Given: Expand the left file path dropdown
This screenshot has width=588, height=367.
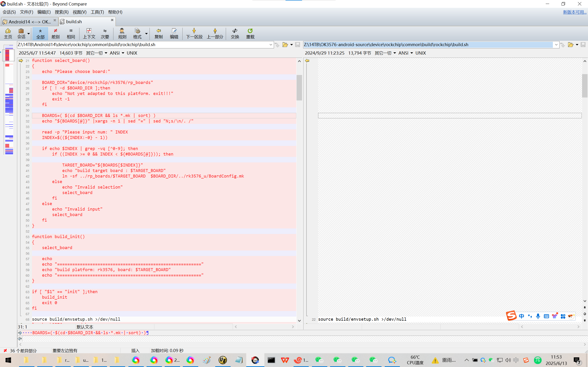Looking at the screenshot, I should pyautogui.click(x=271, y=45).
